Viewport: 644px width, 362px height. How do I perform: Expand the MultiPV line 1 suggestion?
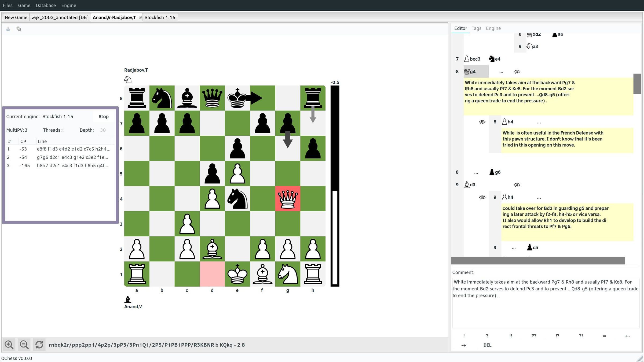click(x=73, y=149)
